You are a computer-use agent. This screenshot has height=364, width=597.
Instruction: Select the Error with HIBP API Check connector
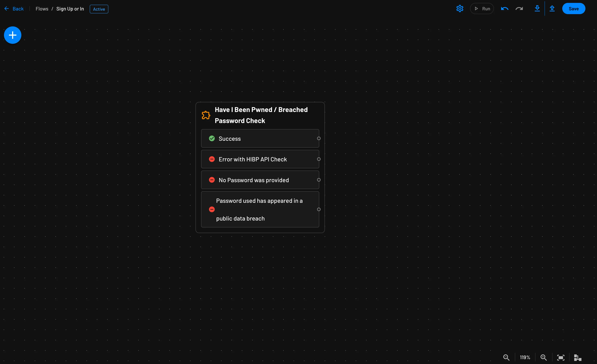pos(319,159)
